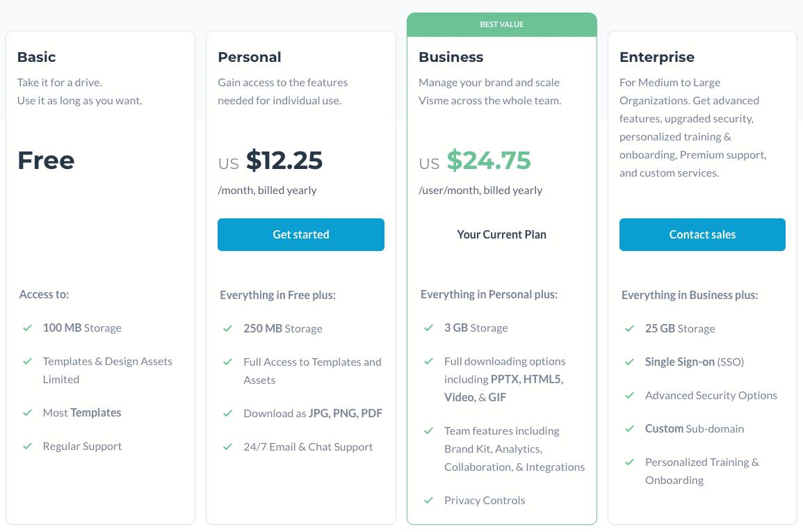The image size is (803, 532).
Task: Select the Basic plan heading
Action: [36, 57]
